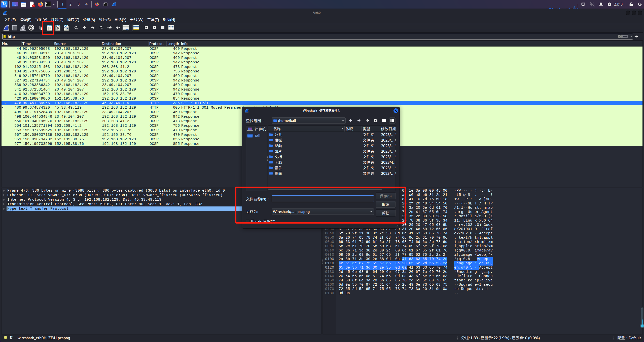Create new folder in save dialog
This screenshot has height=342, width=644.
click(376, 121)
